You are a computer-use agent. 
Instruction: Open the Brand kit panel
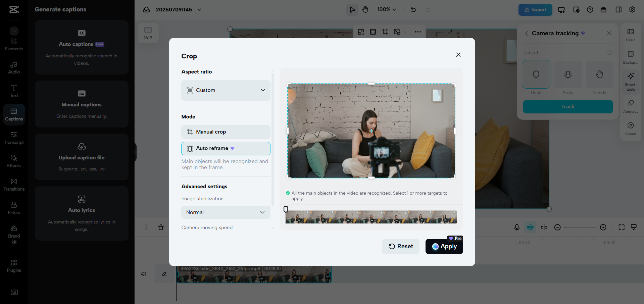click(x=14, y=234)
